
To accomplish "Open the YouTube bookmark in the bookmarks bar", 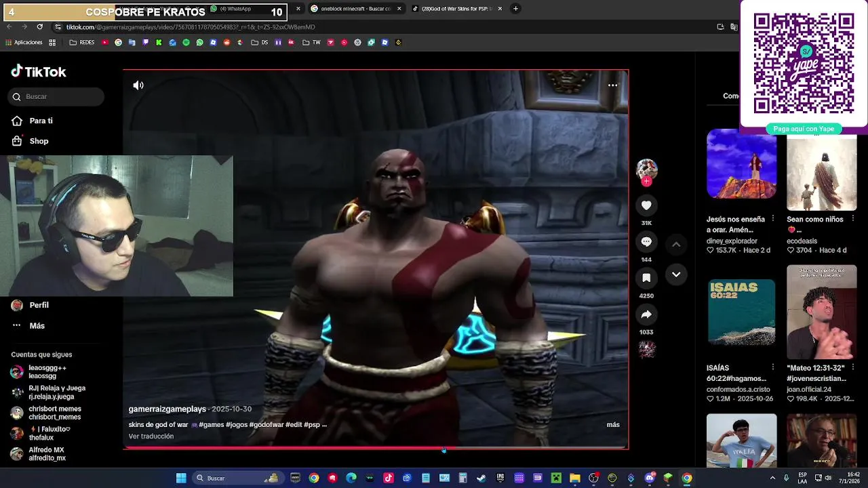I will point(104,42).
